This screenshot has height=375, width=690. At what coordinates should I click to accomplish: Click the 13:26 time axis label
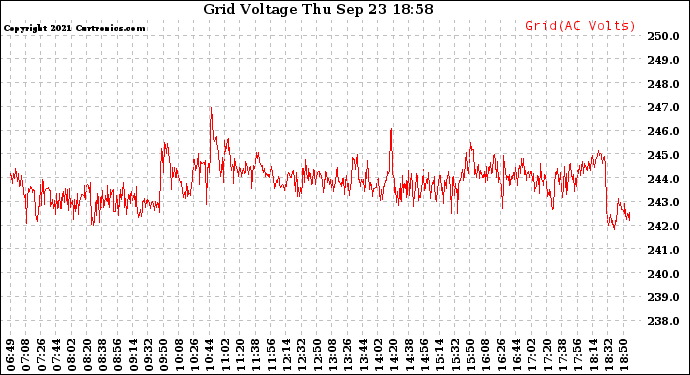coord(349,355)
